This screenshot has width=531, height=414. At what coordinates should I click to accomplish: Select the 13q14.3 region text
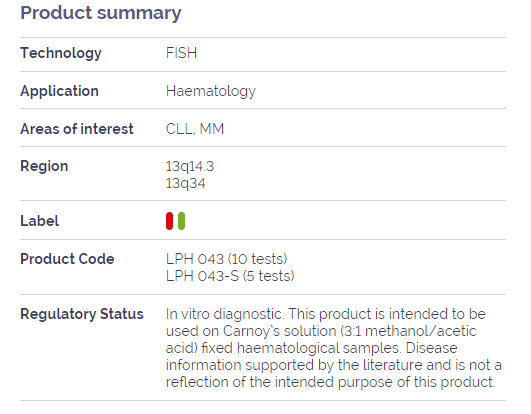[190, 166]
